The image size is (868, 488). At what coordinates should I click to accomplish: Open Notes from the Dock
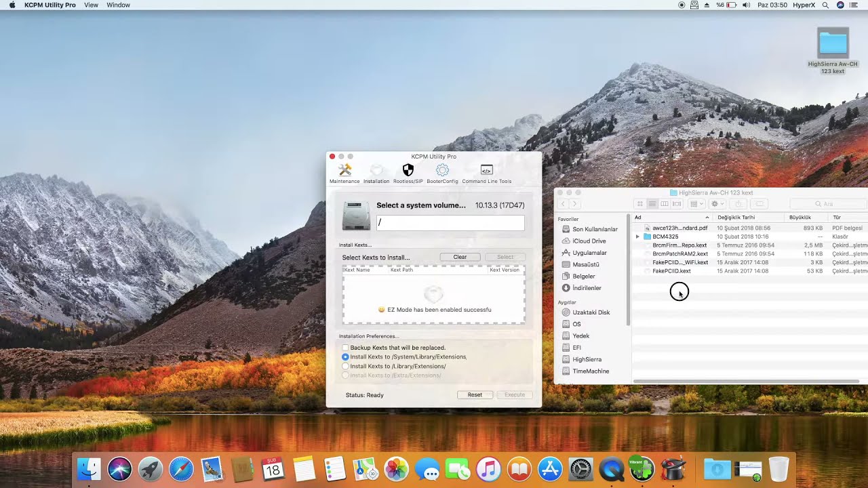click(304, 469)
